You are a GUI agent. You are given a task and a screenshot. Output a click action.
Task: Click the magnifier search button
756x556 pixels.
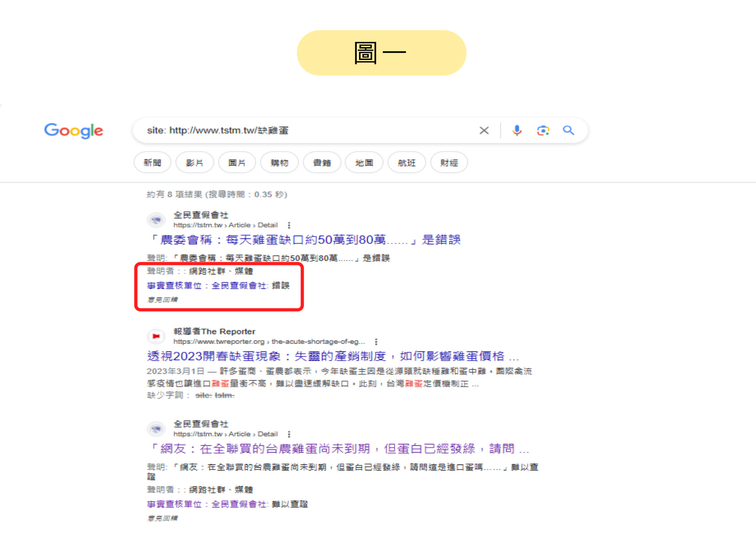[568, 130]
